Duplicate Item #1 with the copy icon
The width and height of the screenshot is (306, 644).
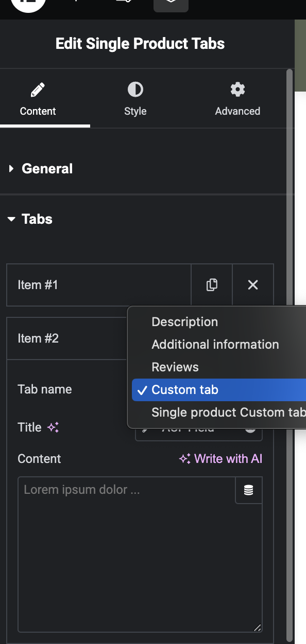[x=212, y=285]
